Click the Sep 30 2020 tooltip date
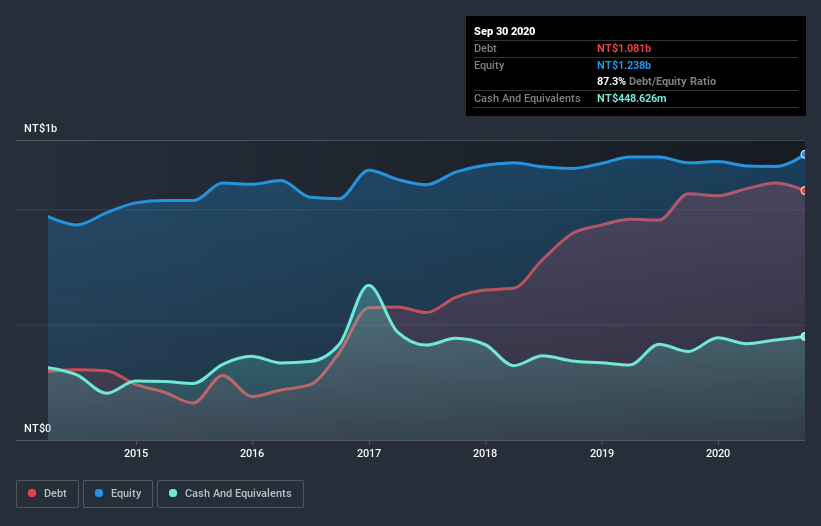The height and width of the screenshot is (526, 821). (x=504, y=31)
